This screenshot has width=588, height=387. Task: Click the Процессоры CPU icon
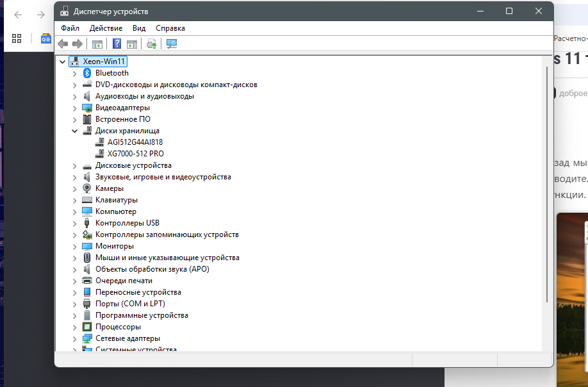(87, 327)
